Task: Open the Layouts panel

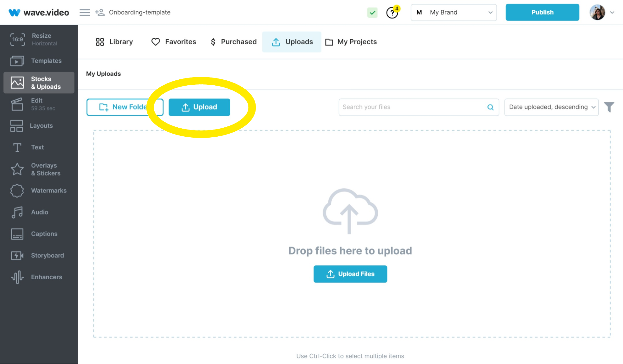Action: tap(39, 126)
